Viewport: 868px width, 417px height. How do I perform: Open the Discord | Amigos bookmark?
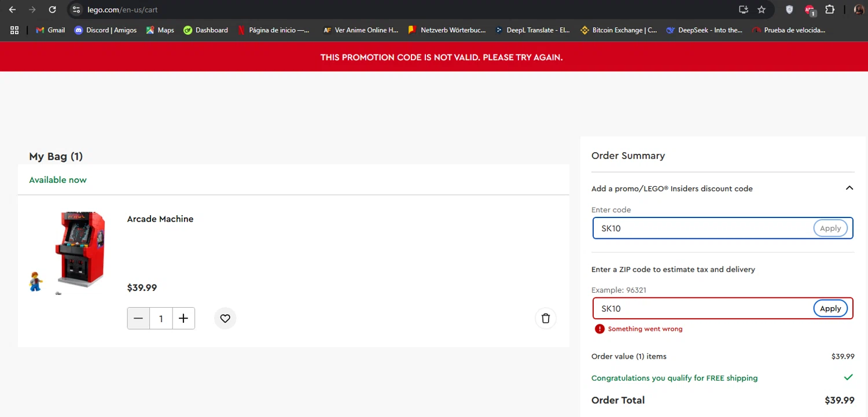pos(105,30)
